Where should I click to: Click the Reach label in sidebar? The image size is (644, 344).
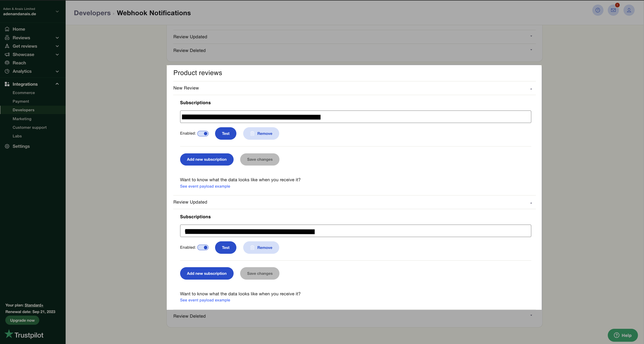pos(19,63)
